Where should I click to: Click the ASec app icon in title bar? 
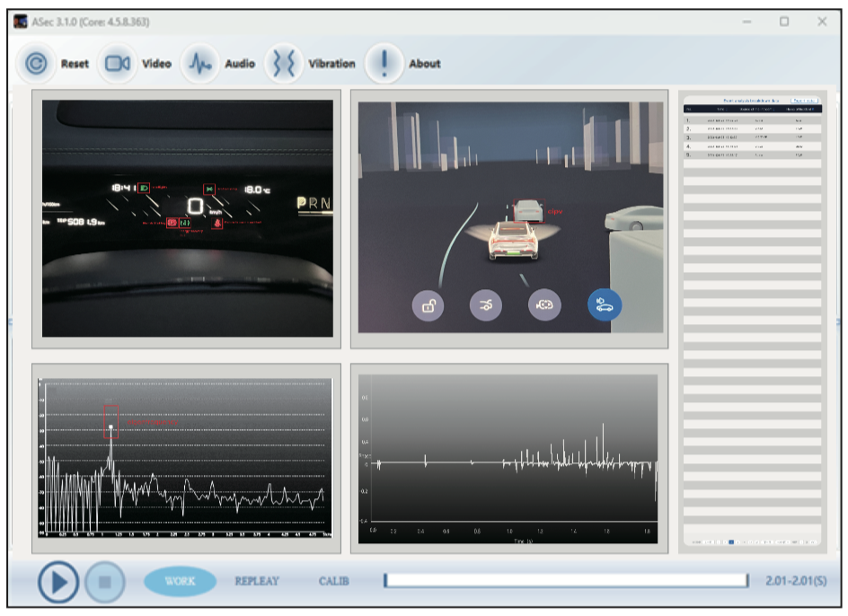click(21, 22)
